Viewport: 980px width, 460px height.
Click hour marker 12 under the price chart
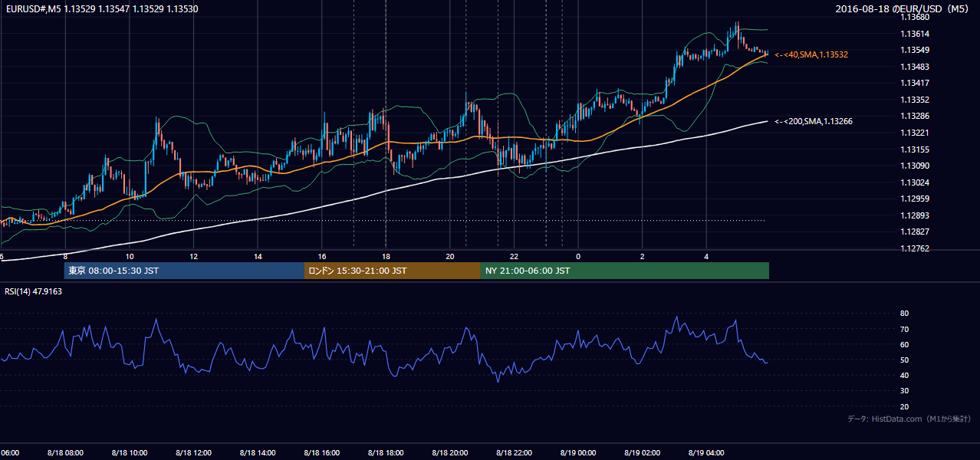tap(193, 256)
